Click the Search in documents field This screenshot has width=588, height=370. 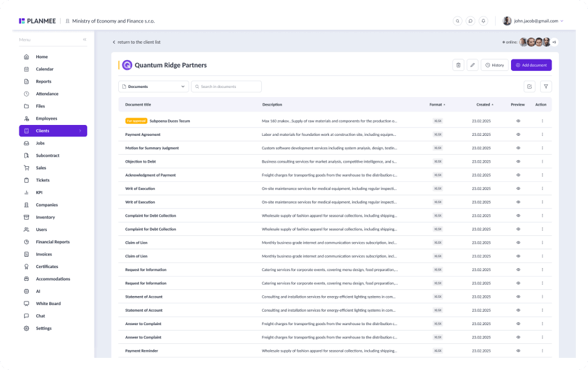pyautogui.click(x=227, y=87)
